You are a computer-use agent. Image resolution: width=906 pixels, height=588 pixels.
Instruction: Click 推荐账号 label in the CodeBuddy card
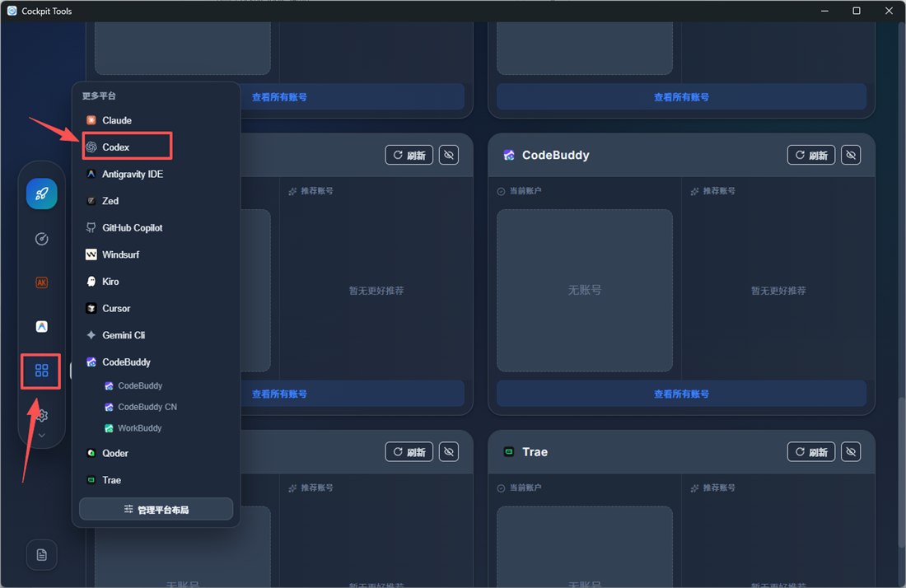pyautogui.click(x=721, y=190)
